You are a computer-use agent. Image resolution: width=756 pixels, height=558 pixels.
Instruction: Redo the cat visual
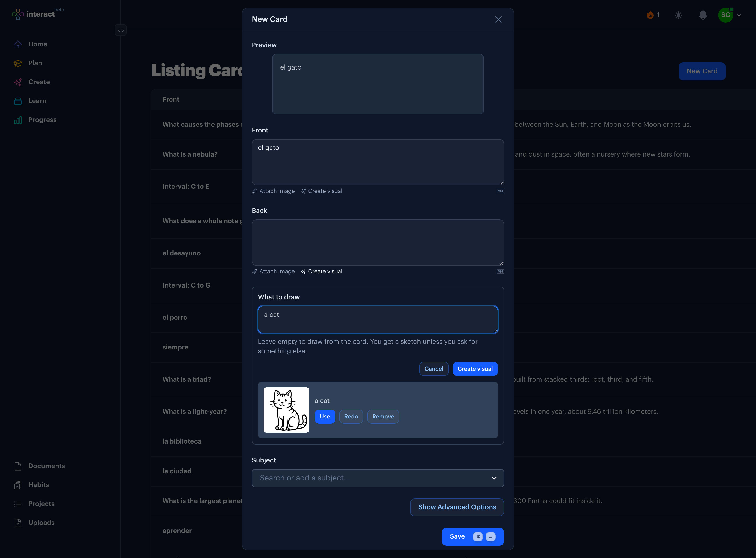click(x=351, y=416)
